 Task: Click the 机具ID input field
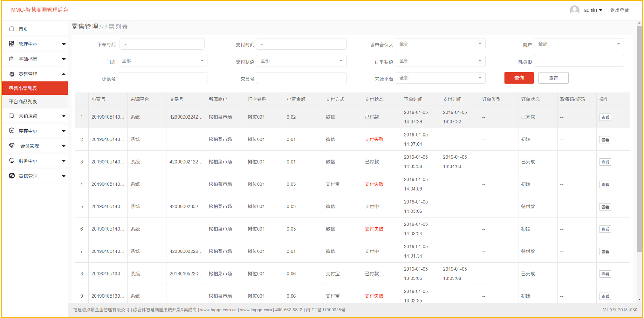(x=579, y=61)
